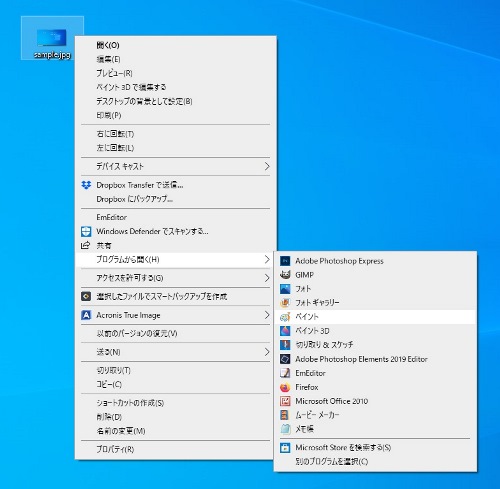The height and width of the screenshot is (489, 500).
Task: Expand the Acronis True Image arrow
Action: click(x=267, y=315)
